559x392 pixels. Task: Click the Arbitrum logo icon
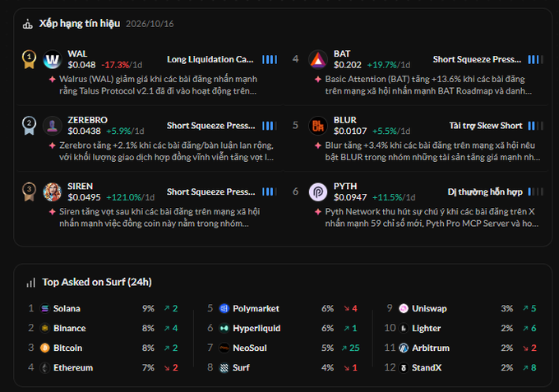click(x=404, y=348)
